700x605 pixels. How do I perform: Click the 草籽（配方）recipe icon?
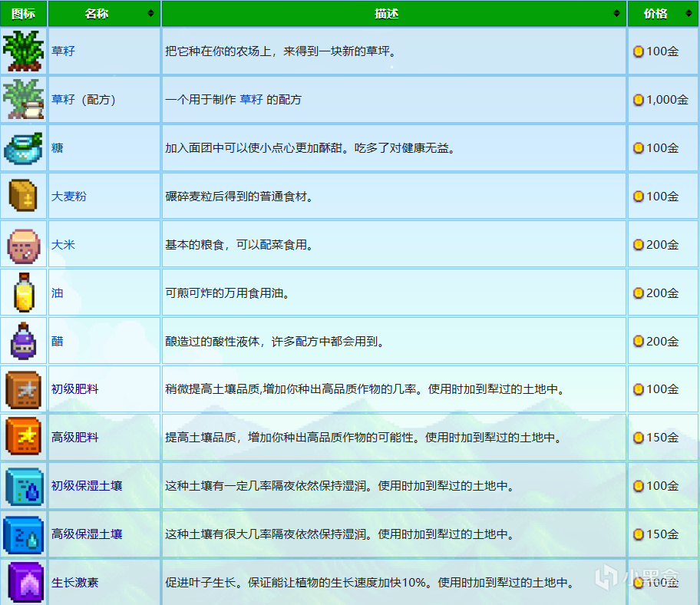point(23,99)
